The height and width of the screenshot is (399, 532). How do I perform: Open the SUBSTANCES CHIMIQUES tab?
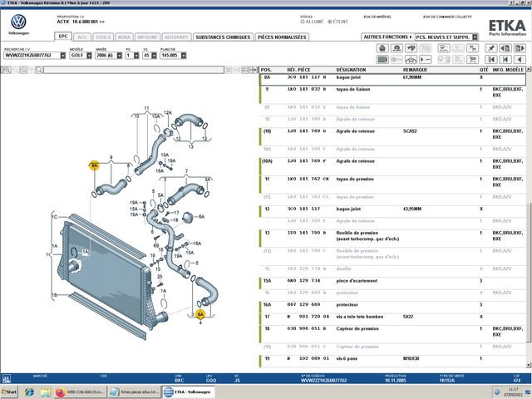click(x=223, y=37)
